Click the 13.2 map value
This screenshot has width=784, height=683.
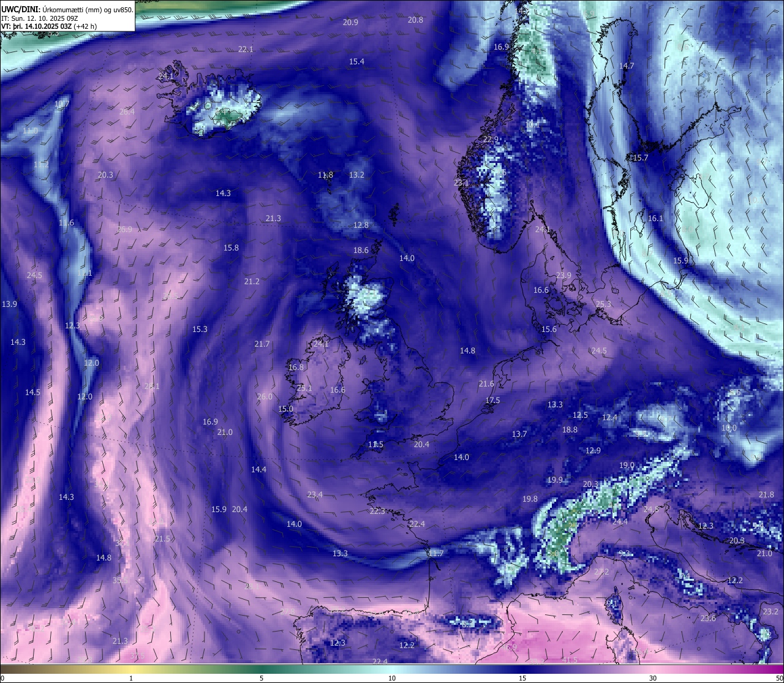(x=356, y=175)
